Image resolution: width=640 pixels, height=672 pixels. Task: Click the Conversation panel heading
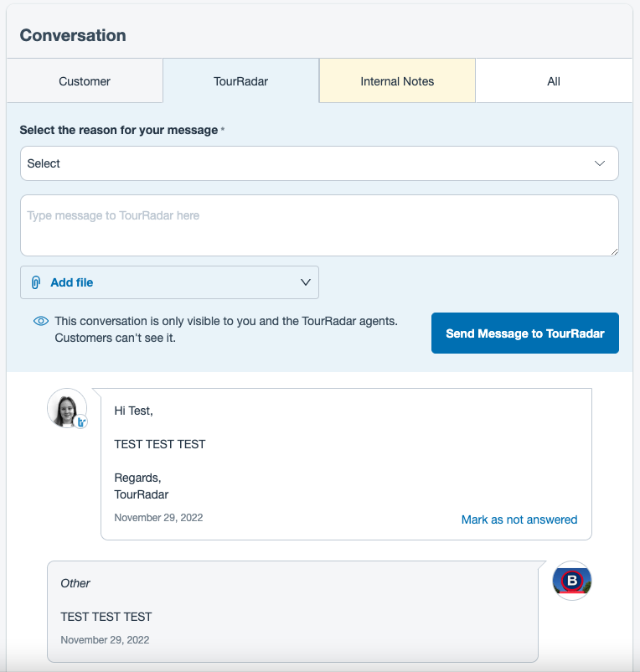[73, 35]
